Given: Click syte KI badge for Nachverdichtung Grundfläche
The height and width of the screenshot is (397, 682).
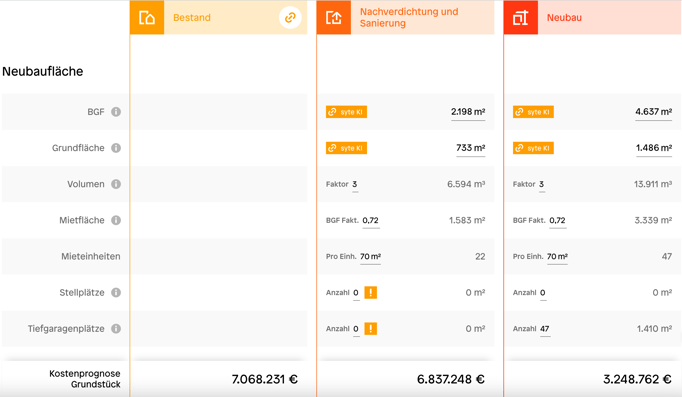Looking at the screenshot, I should 346,148.
